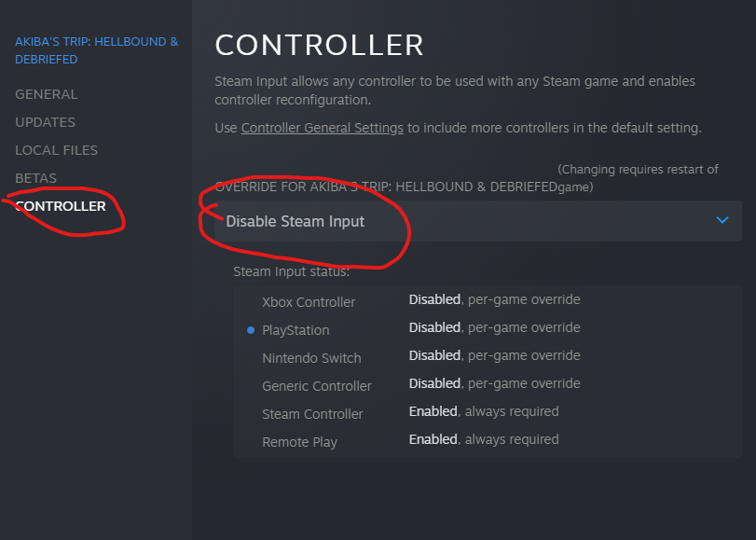Click the Generic Controller row label
The height and width of the screenshot is (540, 756).
[x=317, y=386]
